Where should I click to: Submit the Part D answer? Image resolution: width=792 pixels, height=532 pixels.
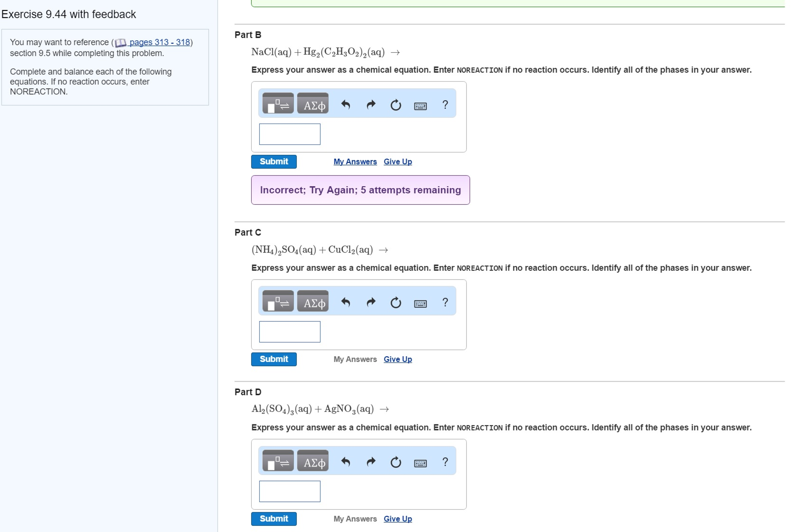[274, 518]
